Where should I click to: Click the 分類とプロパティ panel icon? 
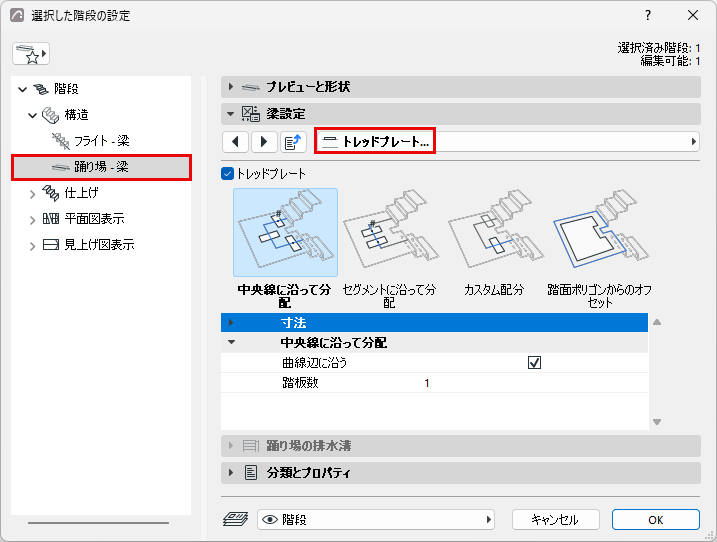tap(251, 472)
